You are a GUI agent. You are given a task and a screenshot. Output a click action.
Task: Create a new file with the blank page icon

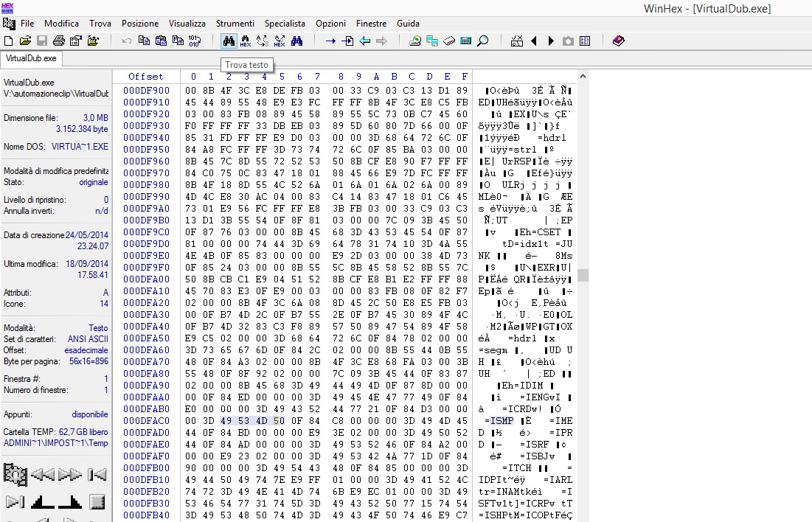tap(8, 41)
